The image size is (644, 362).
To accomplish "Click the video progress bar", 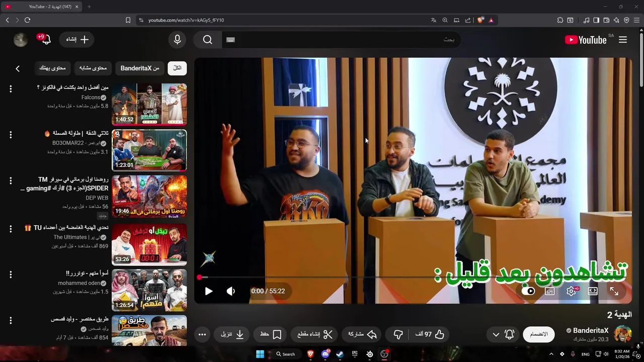I will point(414,277).
